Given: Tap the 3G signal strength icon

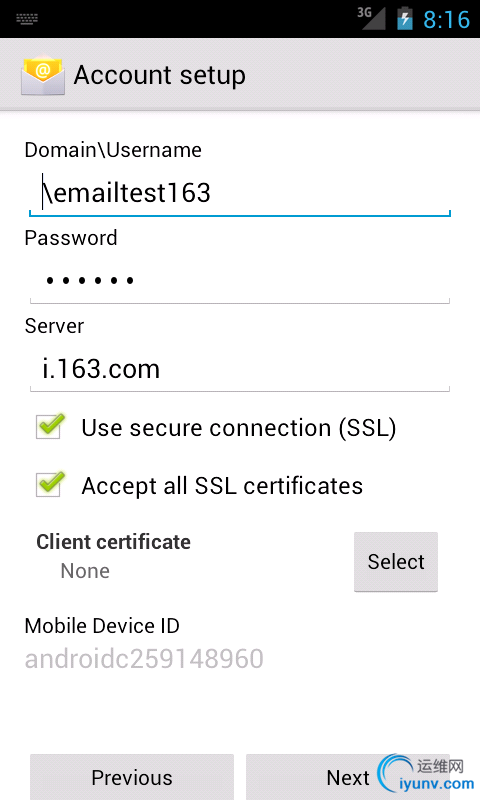Looking at the screenshot, I should tap(371, 18).
